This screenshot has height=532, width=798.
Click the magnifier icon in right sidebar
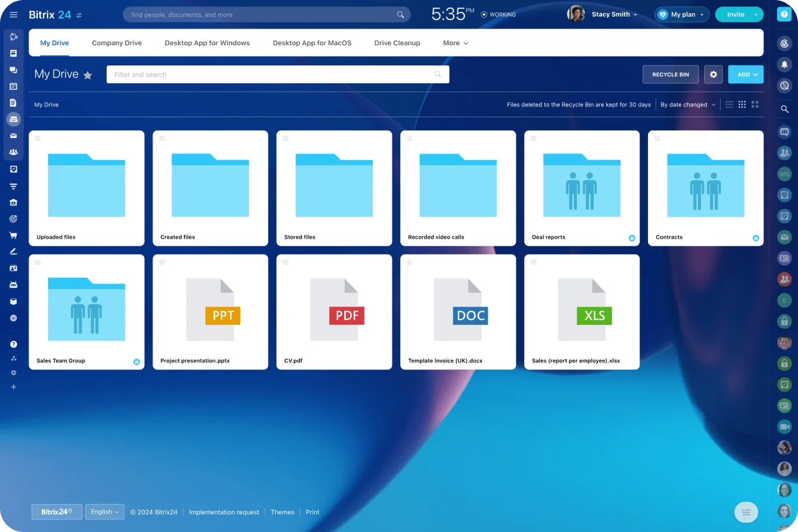pos(784,109)
